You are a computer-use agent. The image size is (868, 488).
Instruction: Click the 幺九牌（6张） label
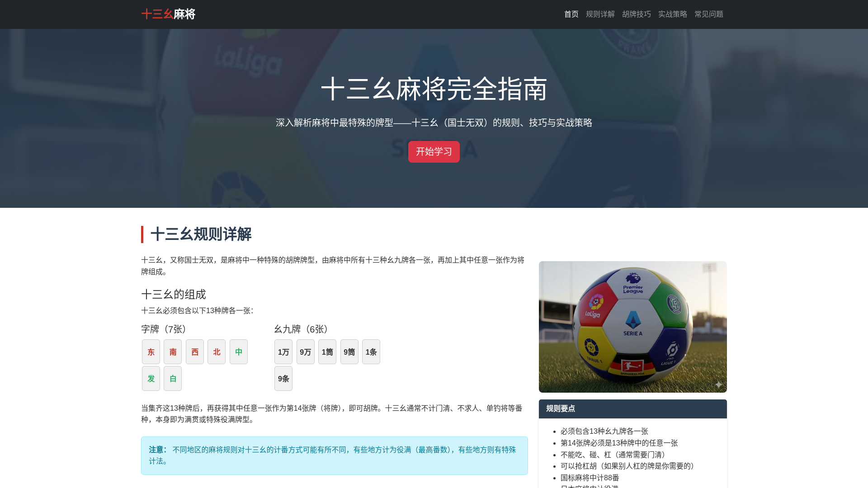coord(303,329)
